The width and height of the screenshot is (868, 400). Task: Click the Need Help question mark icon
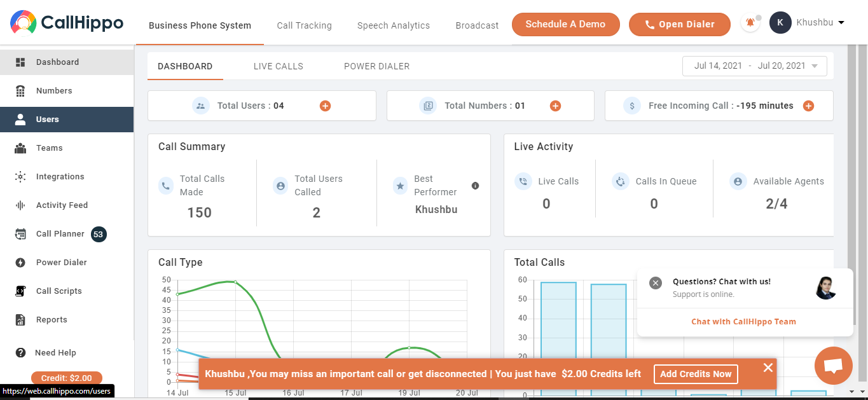[21, 353]
